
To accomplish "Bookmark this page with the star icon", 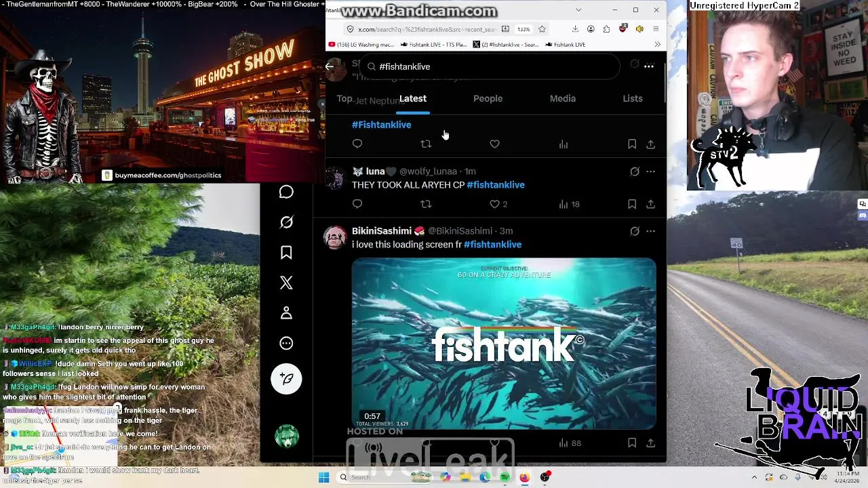I will point(542,29).
